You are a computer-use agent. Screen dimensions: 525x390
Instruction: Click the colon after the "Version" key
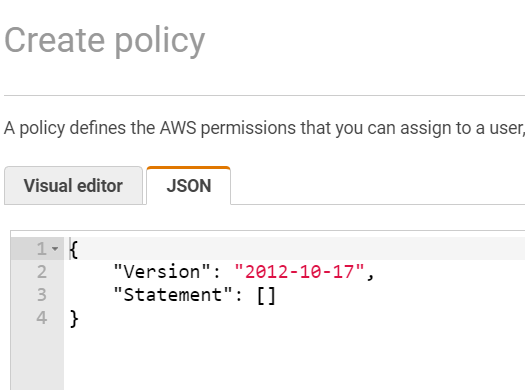[x=217, y=272]
